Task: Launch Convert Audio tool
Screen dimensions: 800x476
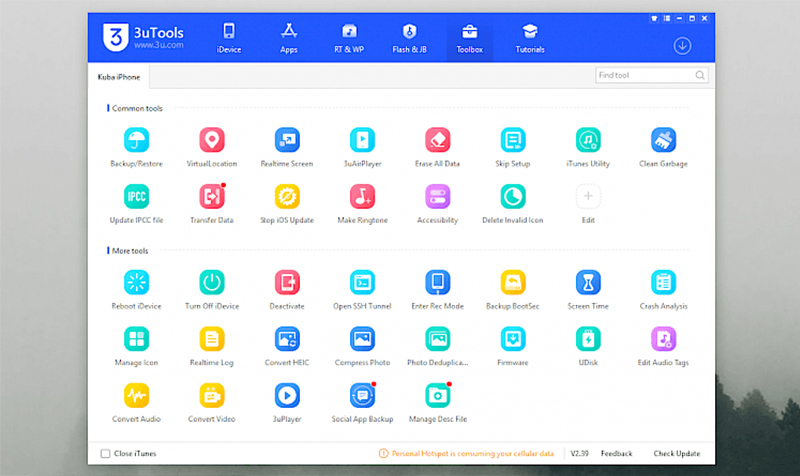Action: tap(136, 395)
